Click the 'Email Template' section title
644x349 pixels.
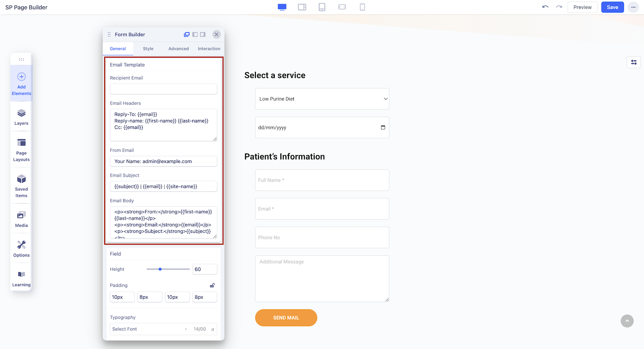pos(127,65)
